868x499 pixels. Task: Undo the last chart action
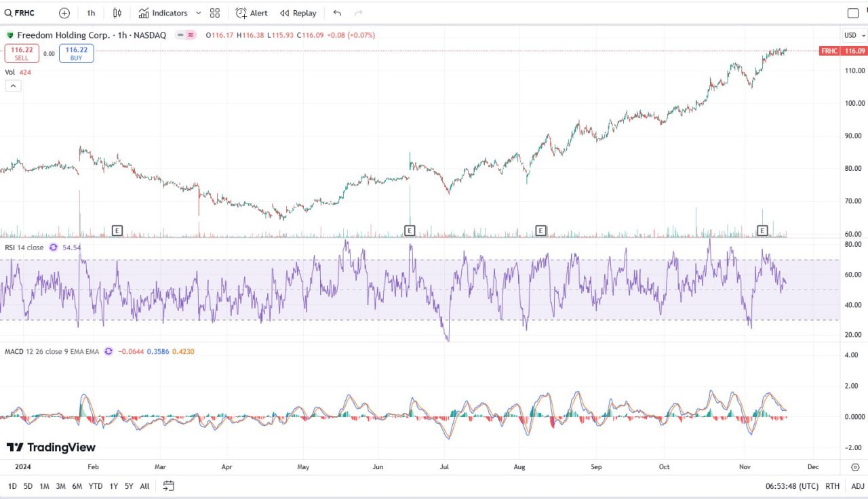click(338, 13)
